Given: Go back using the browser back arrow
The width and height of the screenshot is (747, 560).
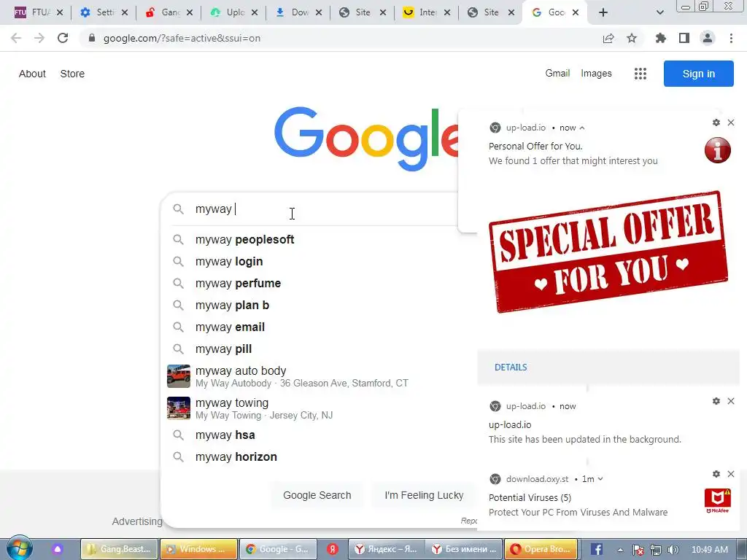Looking at the screenshot, I should [x=16, y=38].
